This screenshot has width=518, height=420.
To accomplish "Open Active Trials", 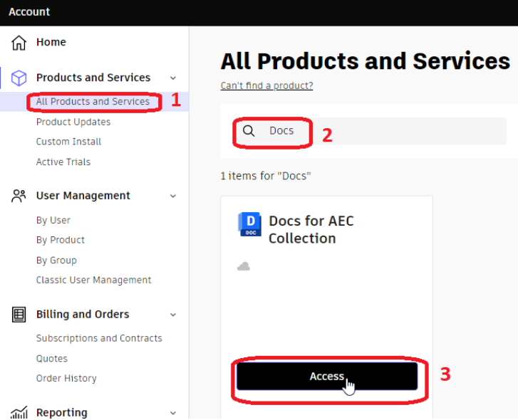I will [x=63, y=162].
